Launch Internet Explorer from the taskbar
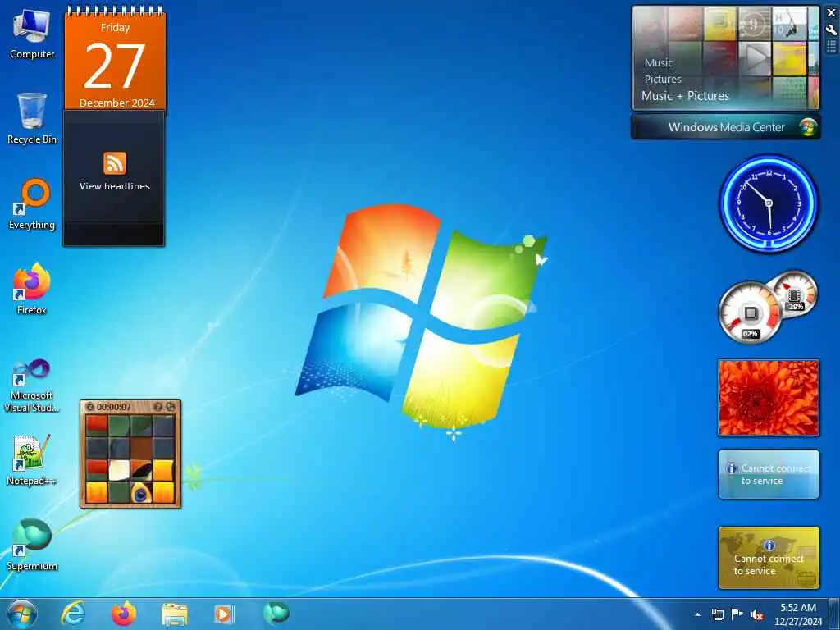 point(73,614)
